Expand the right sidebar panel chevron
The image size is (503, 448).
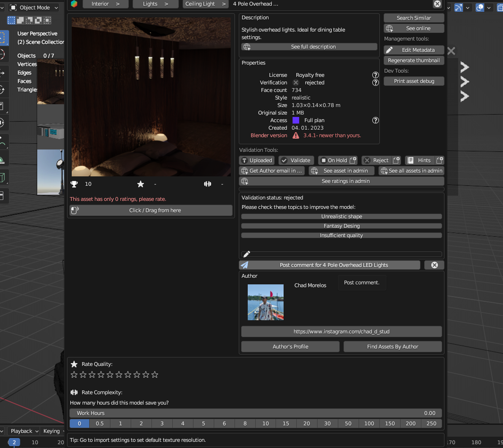tap(464, 67)
